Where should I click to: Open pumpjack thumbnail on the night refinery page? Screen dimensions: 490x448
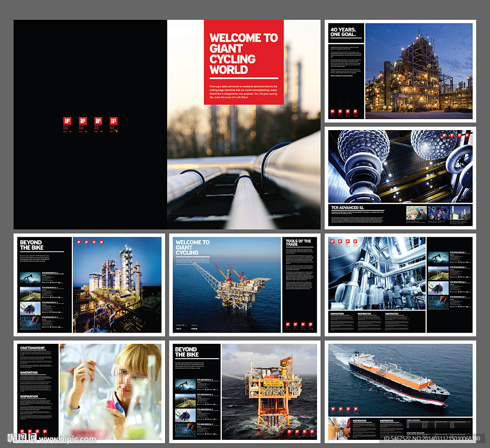pos(30,278)
